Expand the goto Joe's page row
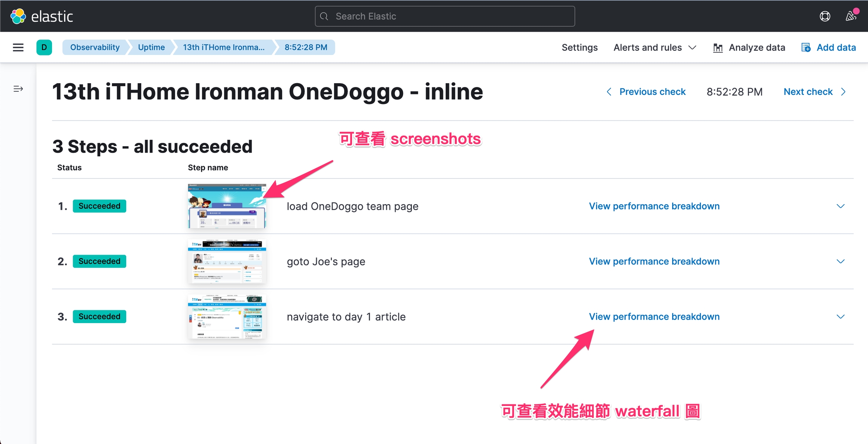 [840, 261]
